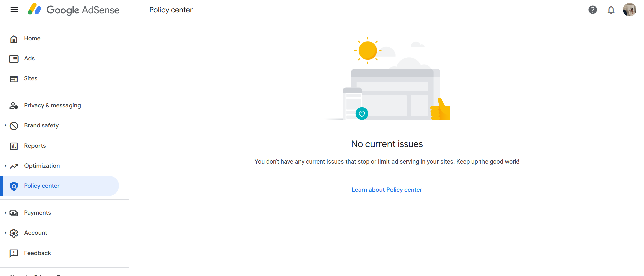The height and width of the screenshot is (276, 644).
Task: Expand the Account section arrow
Action: point(5,233)
